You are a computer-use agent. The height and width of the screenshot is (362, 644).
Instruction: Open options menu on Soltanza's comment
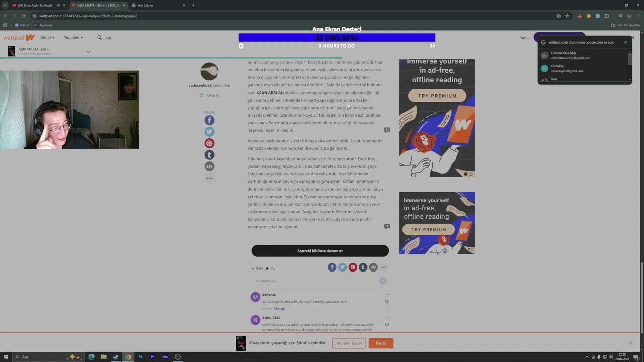click(x=387, y=295)
